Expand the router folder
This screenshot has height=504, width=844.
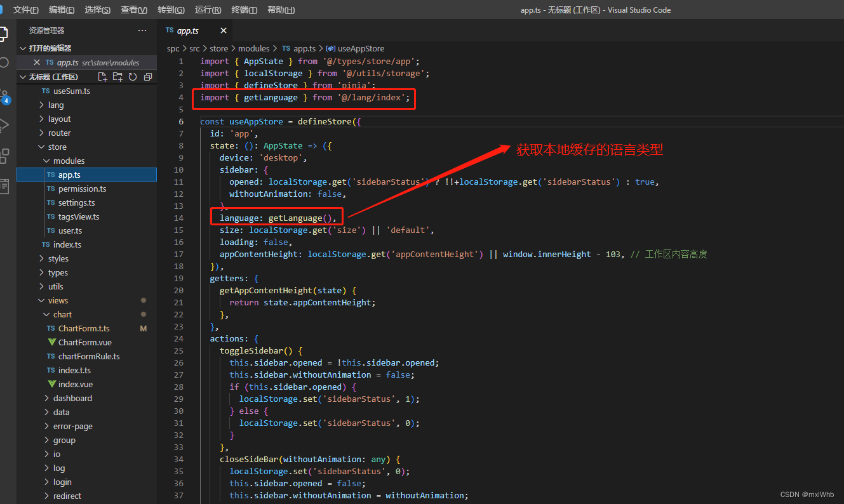pyautogui.click(x=86, y=133)
